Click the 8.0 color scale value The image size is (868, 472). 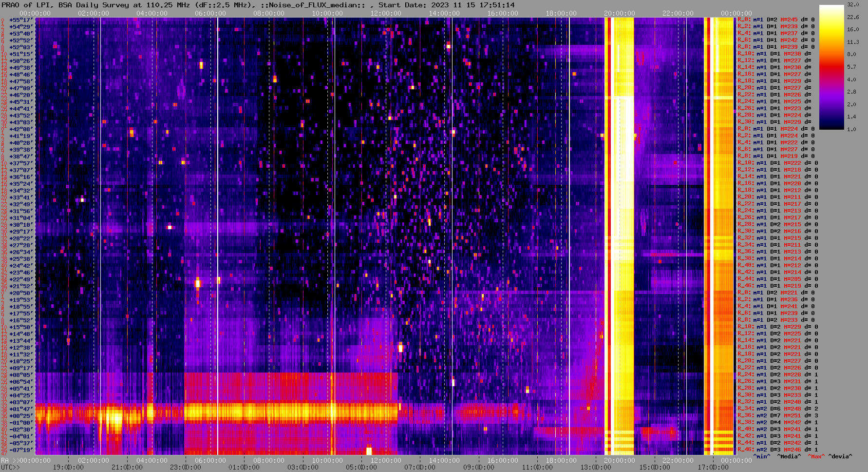851,54
